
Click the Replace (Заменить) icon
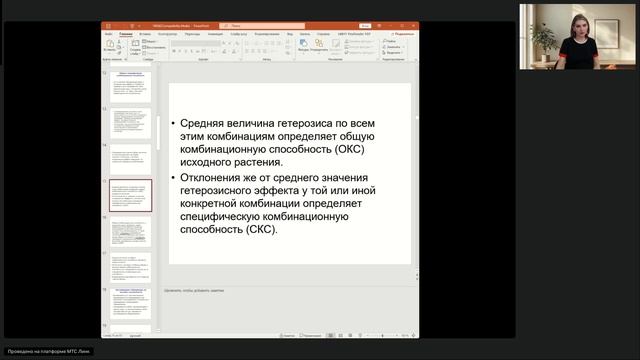384,47
